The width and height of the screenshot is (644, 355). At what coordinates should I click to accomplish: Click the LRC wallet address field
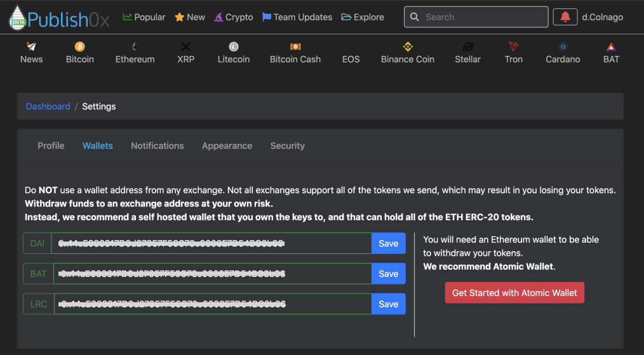click(x=213, y=304)
